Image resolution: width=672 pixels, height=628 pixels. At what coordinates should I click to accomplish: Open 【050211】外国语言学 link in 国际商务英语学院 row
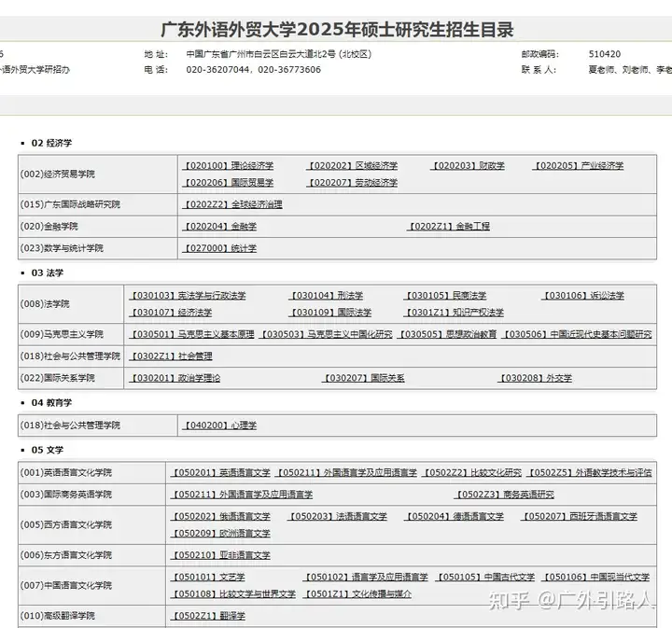coord(242,495)
